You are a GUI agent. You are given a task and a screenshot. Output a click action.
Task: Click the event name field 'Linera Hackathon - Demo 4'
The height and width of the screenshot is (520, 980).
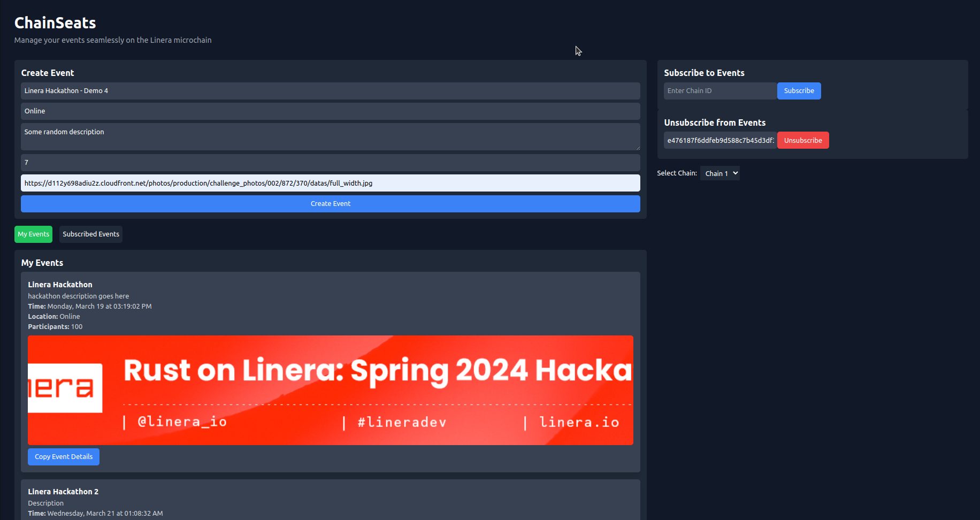pos(330,91)
